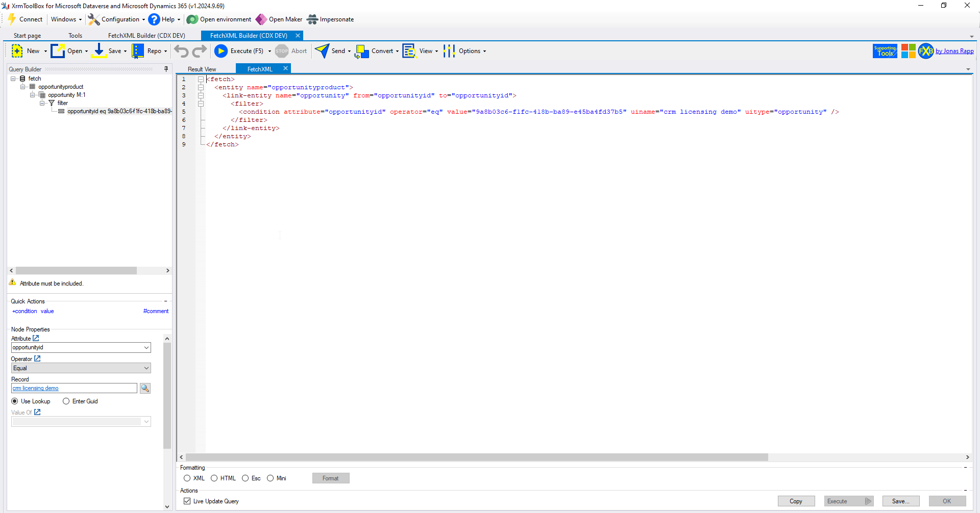The height and width of the screenshot is (513, 980).
Task: Click the Supporting Tools badge
Action: pyautogui.click(x=885, y=51)
